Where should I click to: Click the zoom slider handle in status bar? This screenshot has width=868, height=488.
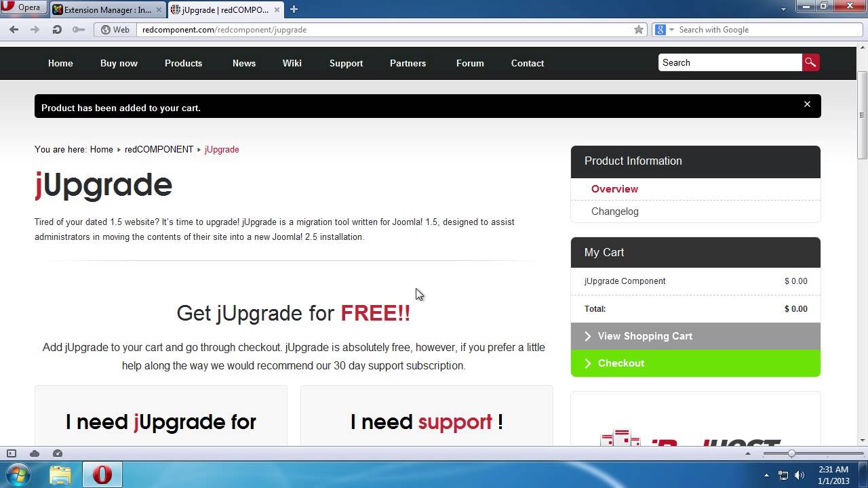click(791, 453)
